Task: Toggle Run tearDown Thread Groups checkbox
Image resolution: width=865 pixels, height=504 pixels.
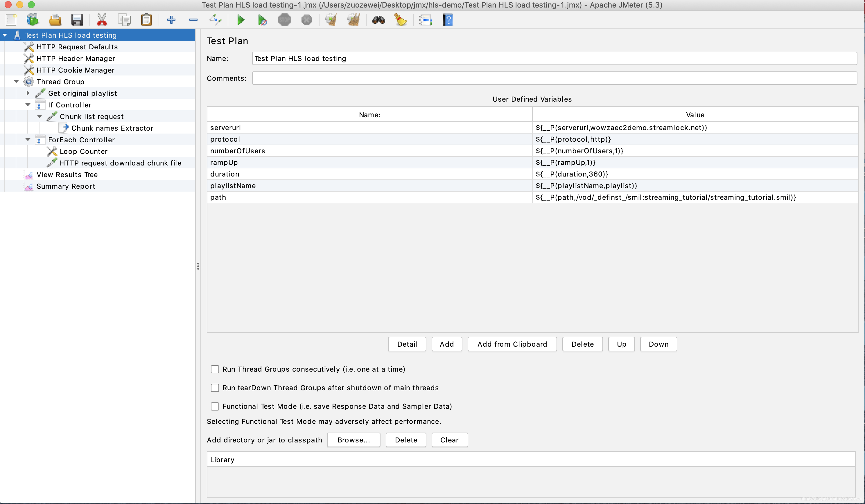Action: tap(215, 388)
